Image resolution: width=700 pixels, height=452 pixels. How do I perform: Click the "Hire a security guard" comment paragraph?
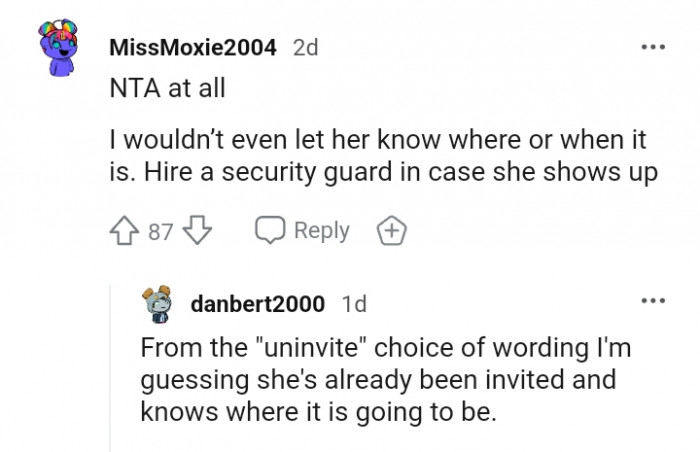[x=383, y=158]
